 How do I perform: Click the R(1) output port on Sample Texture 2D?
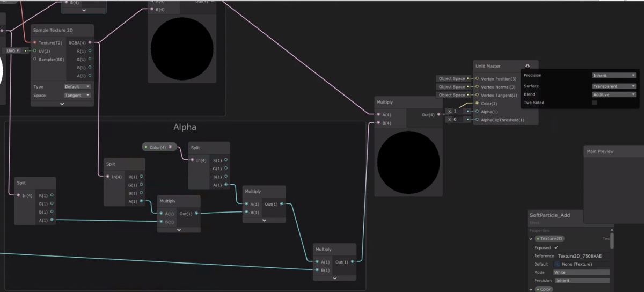[x=90, y=51]
